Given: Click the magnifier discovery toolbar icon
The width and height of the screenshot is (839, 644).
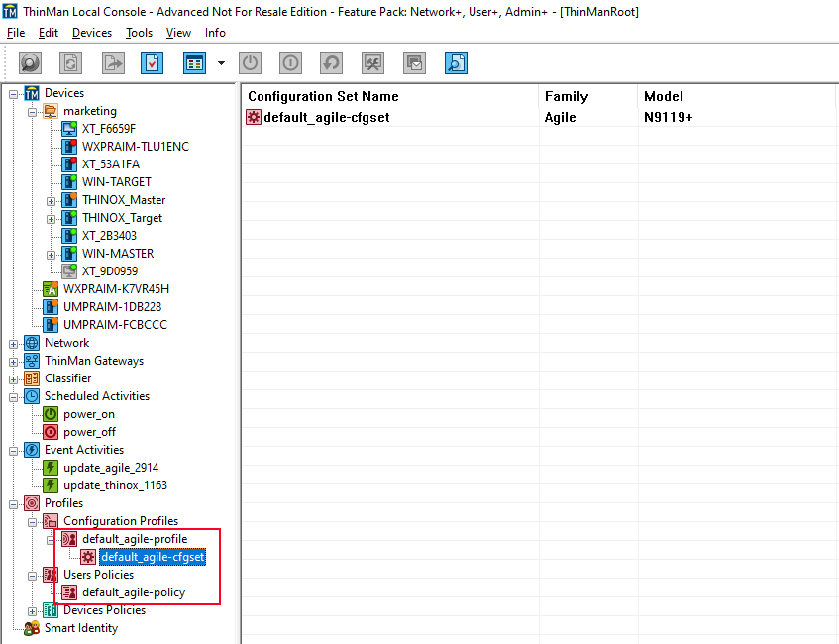Looking at the screenshot, I should (x=30, y=63).
